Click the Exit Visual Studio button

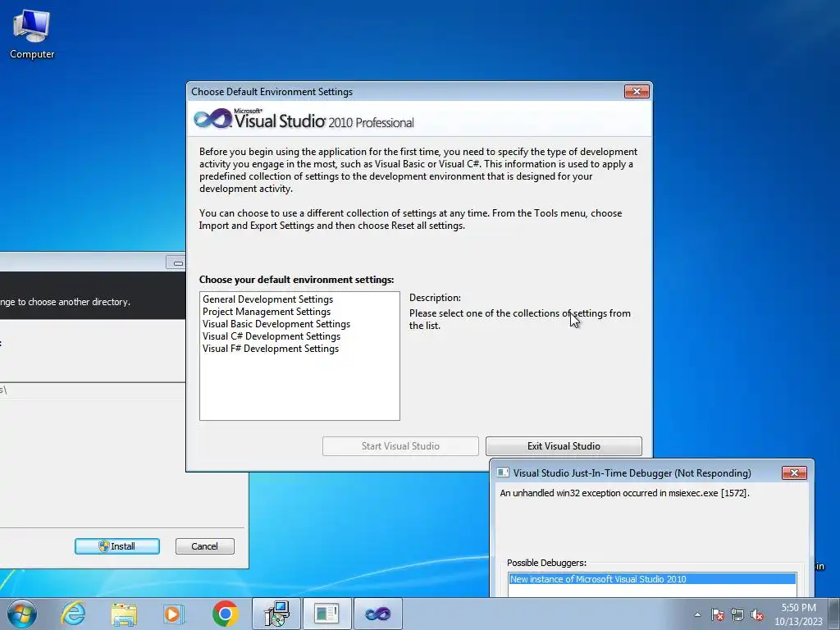pos(564,445)
